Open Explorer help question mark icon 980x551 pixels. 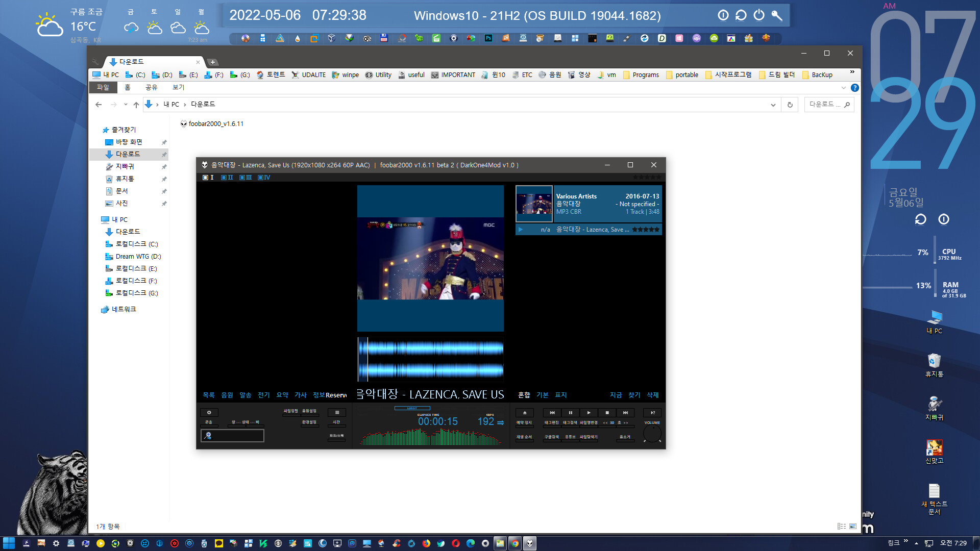[x=855, y=88]
